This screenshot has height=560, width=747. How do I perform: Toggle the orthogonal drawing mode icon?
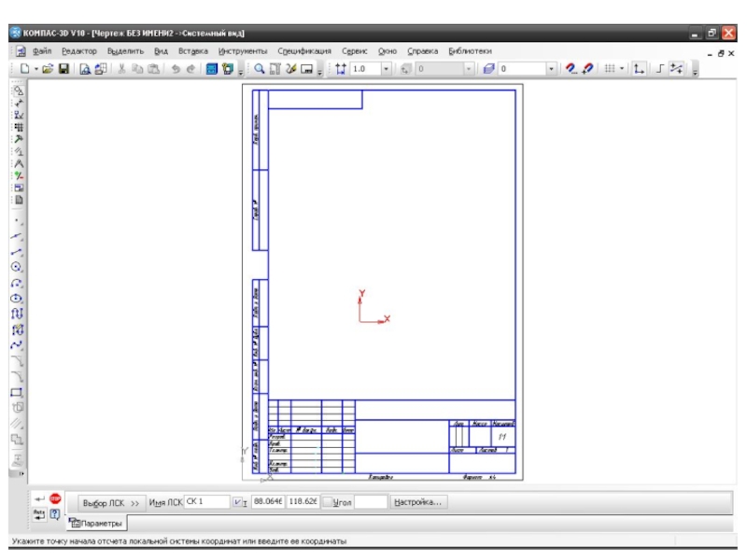coord(659,69)
